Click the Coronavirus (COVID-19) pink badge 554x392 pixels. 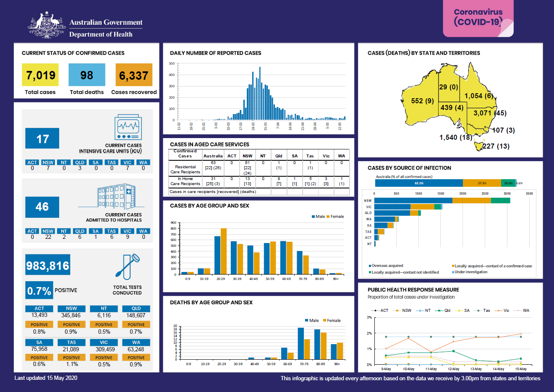click(x=478, y=18)
